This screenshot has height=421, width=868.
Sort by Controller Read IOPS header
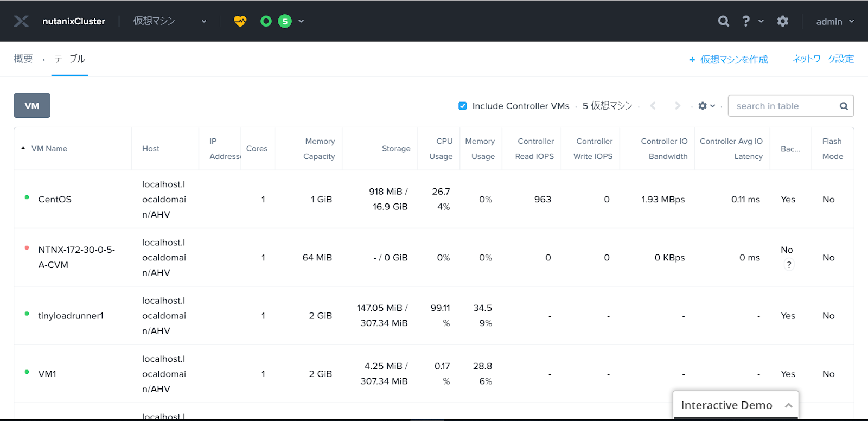coord(534,149)
